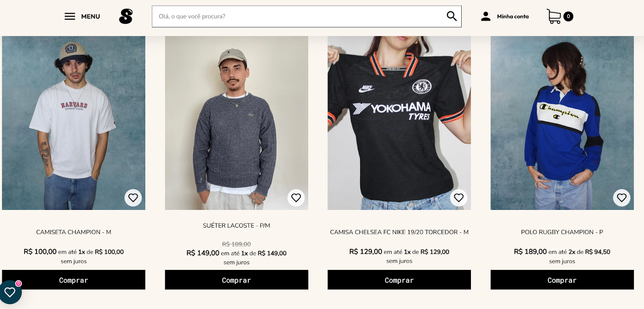Viewport: 644px width, 309px height.
Task: Open the hamburger MENU icon
Action: [70, 17]
